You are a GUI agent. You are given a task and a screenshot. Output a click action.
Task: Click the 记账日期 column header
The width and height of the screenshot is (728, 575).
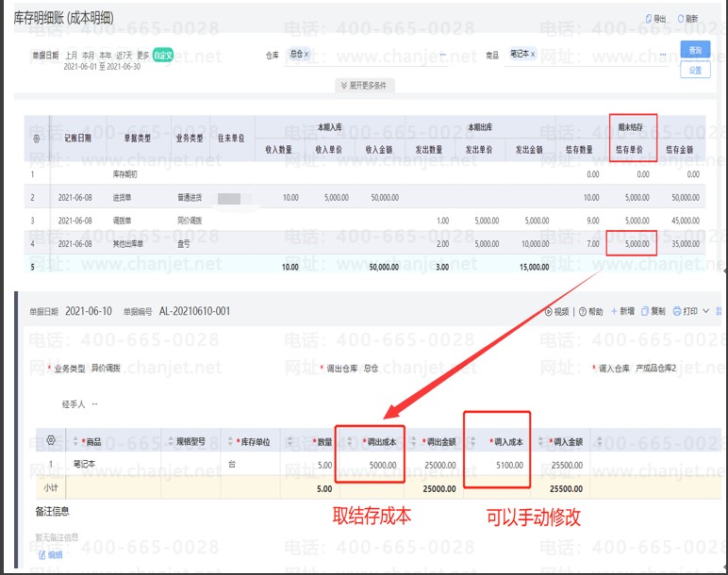tap(77, 138)
